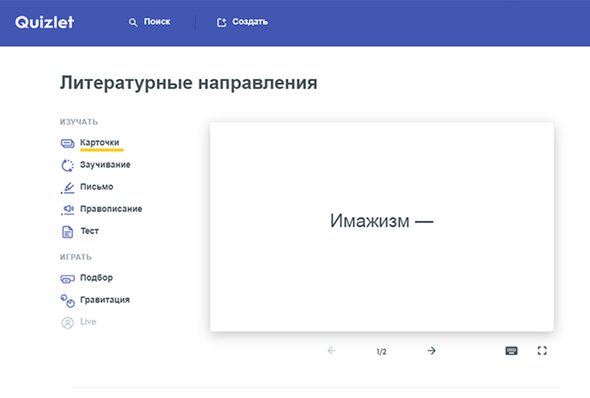The height and width of the screenshot is (398, 590).
Task: Click the Тест document icon
Action: pyautogui.click(x=67, y=232)
